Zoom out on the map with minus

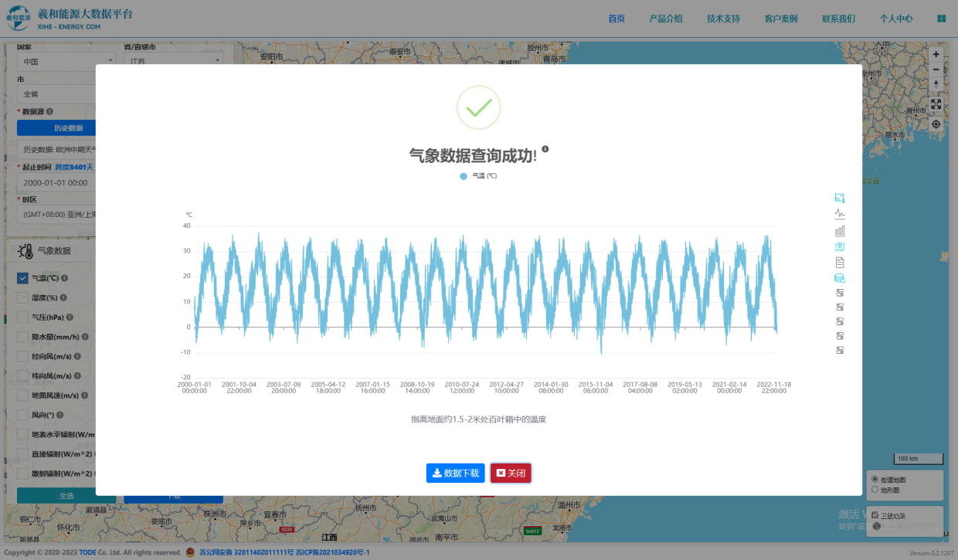click(936, 70)
